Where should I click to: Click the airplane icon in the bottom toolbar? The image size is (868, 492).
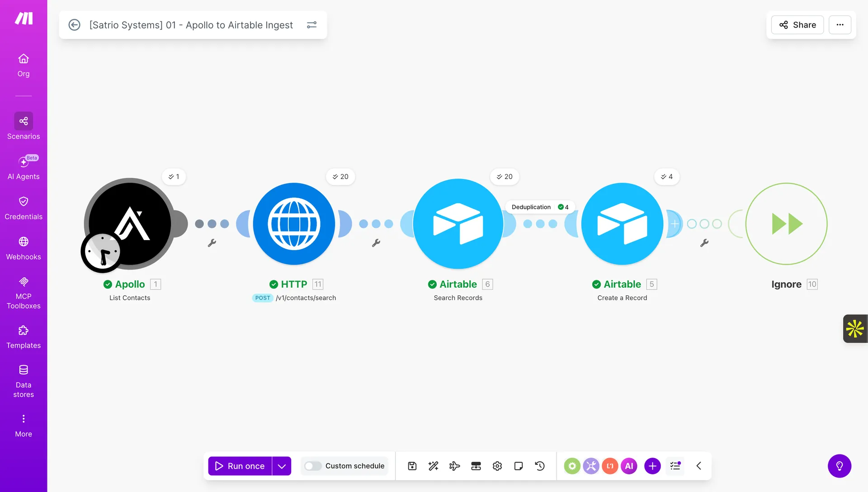coord(454,466)
